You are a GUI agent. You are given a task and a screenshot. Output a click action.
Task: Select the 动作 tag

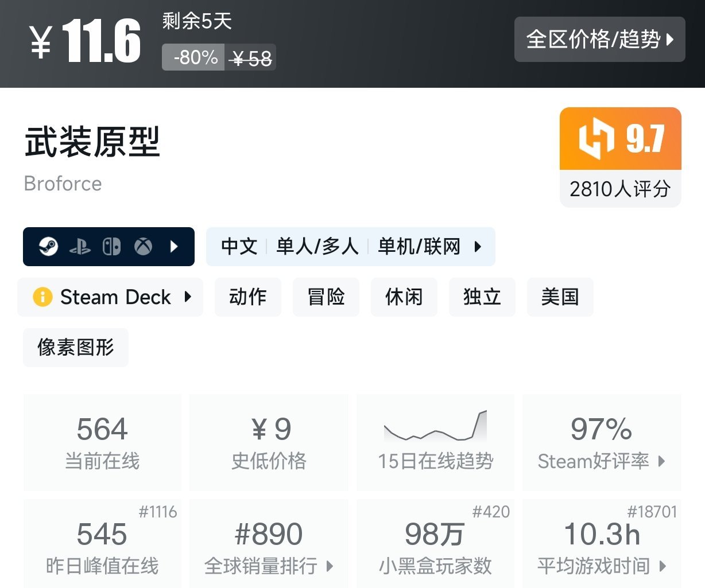tap(247, 297)
